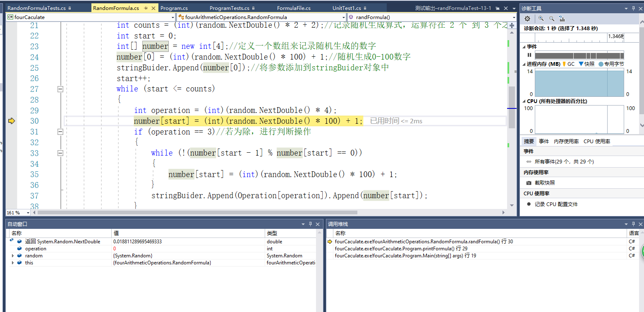
Task: Click reset view chart icon in diagnostics toolbar
Action: (x=562, y=19)
